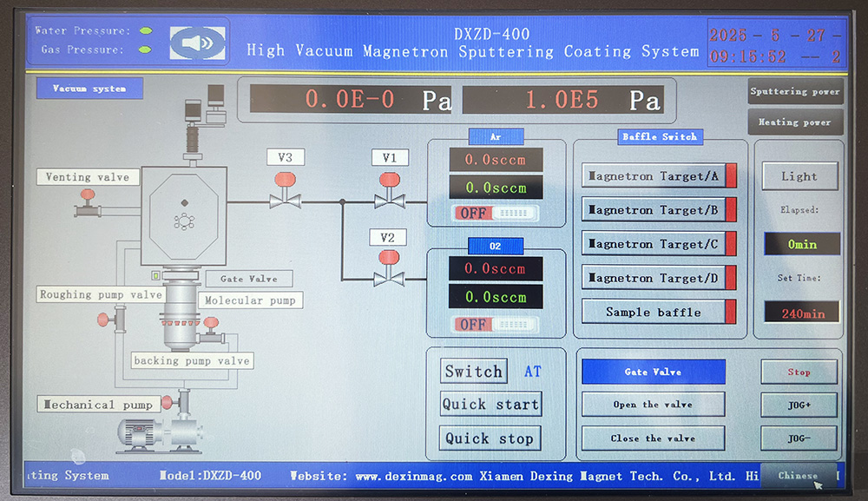868x501 pixels.
Task: Click the Molecular pump label
Action: tap(250, 300)
